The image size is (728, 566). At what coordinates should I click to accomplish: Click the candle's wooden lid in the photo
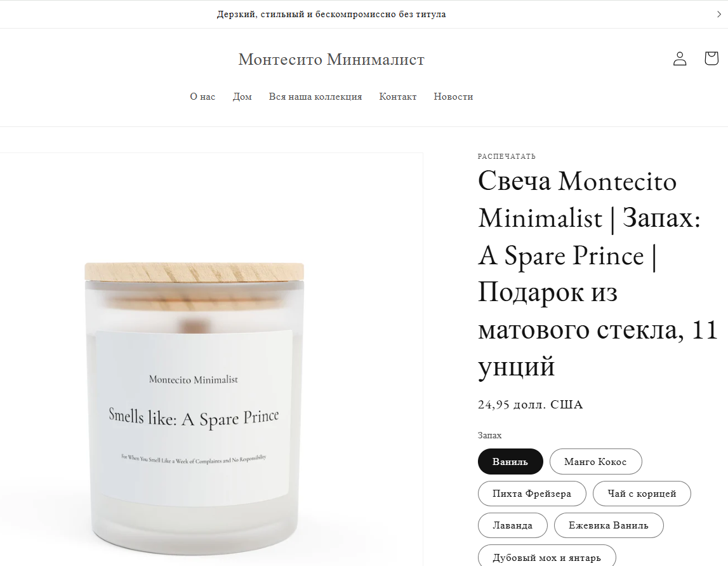[194, 273]
